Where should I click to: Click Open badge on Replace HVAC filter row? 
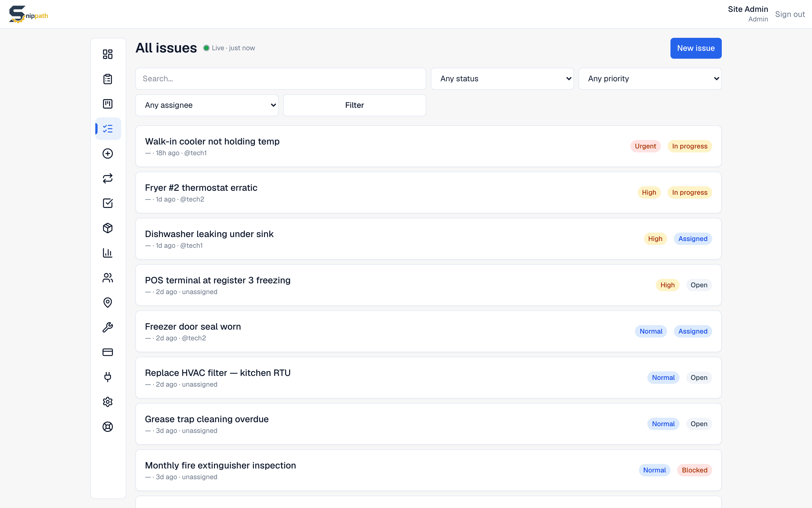(699, 378)
